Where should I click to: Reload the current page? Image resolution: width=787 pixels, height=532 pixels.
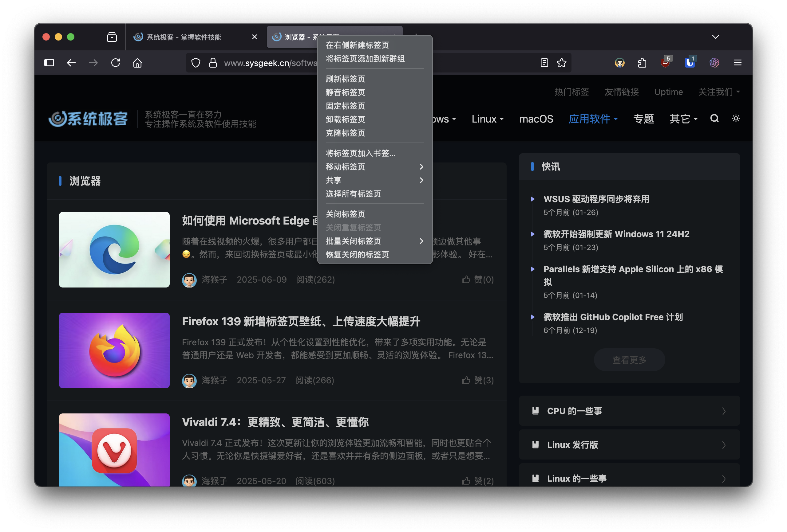(x=116, y=63)
